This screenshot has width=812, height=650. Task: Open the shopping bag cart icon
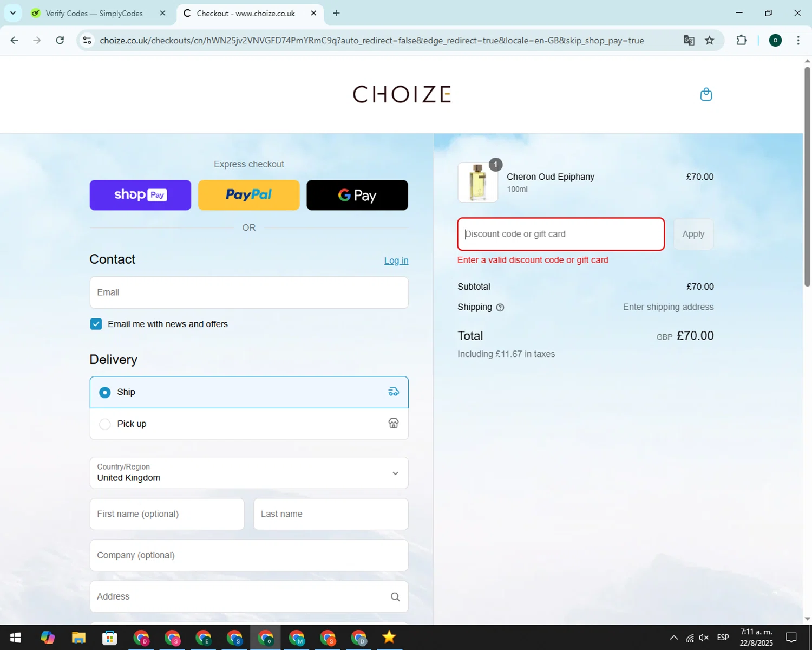pyautogui.click(x=706, y=94)
